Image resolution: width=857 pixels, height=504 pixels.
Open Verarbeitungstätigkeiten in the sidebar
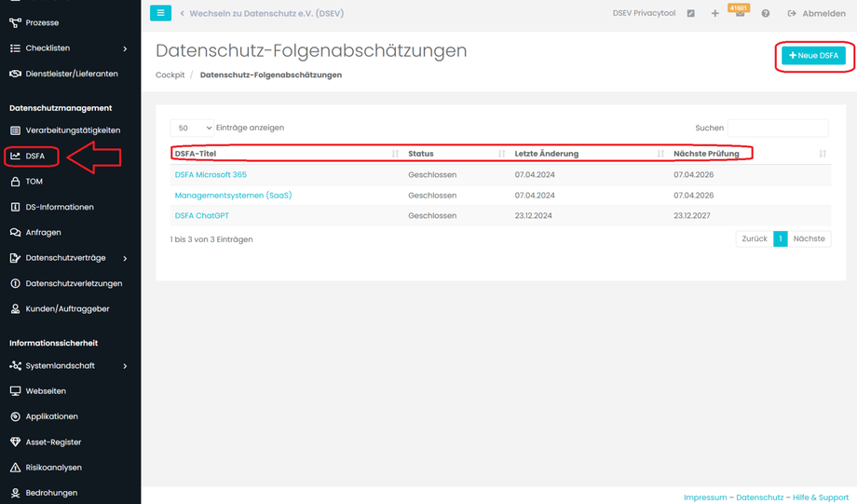click(73, 130)
